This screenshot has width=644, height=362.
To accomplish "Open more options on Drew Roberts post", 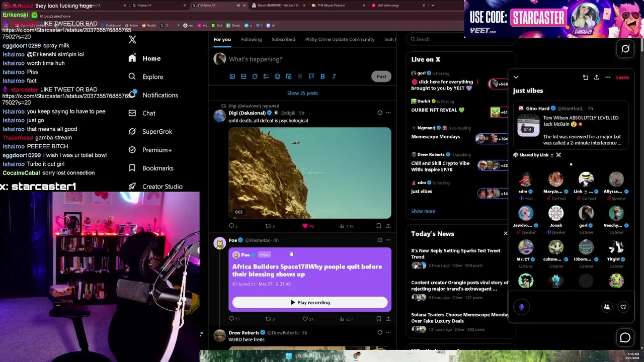I will [388, 332].
